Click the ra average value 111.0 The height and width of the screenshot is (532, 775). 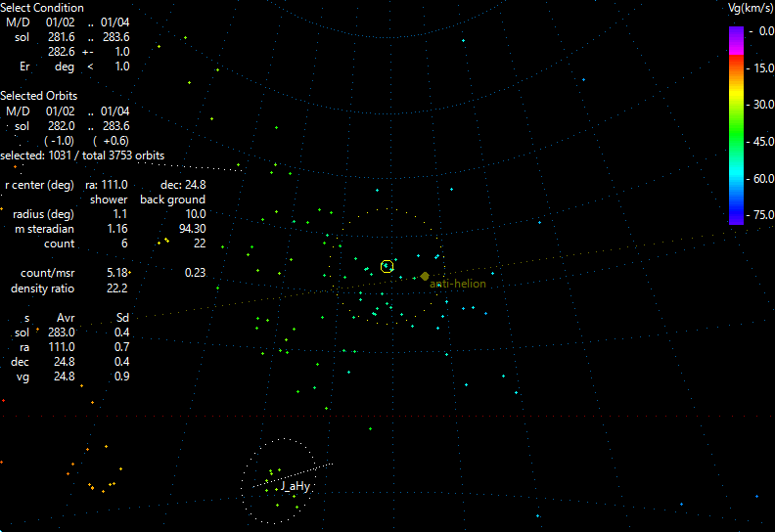(62, 347)
